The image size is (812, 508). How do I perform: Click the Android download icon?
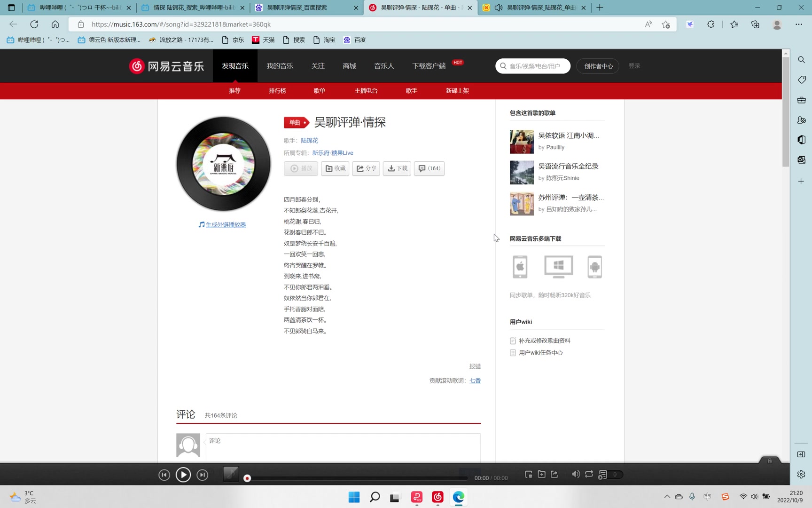[594, 267]
